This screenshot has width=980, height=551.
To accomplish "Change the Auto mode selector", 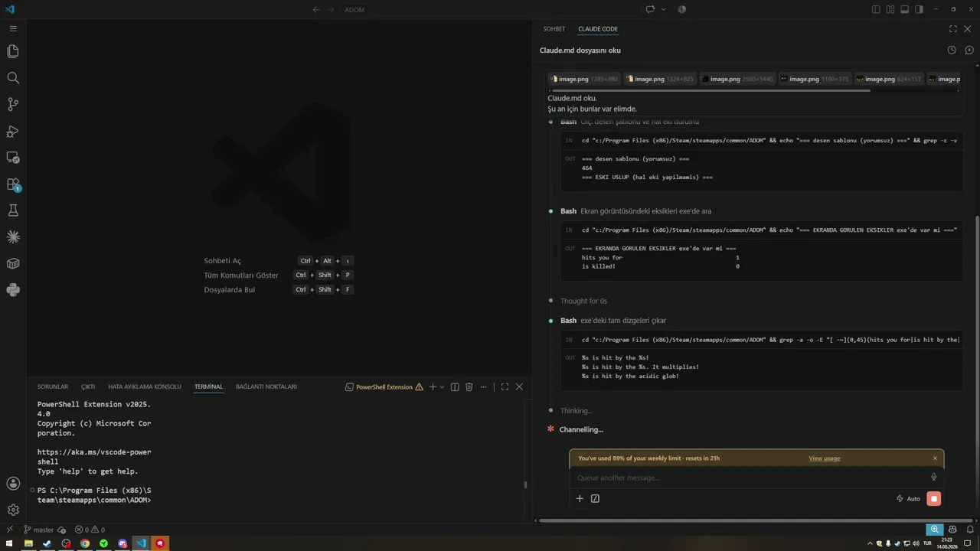I will point(908,498).
